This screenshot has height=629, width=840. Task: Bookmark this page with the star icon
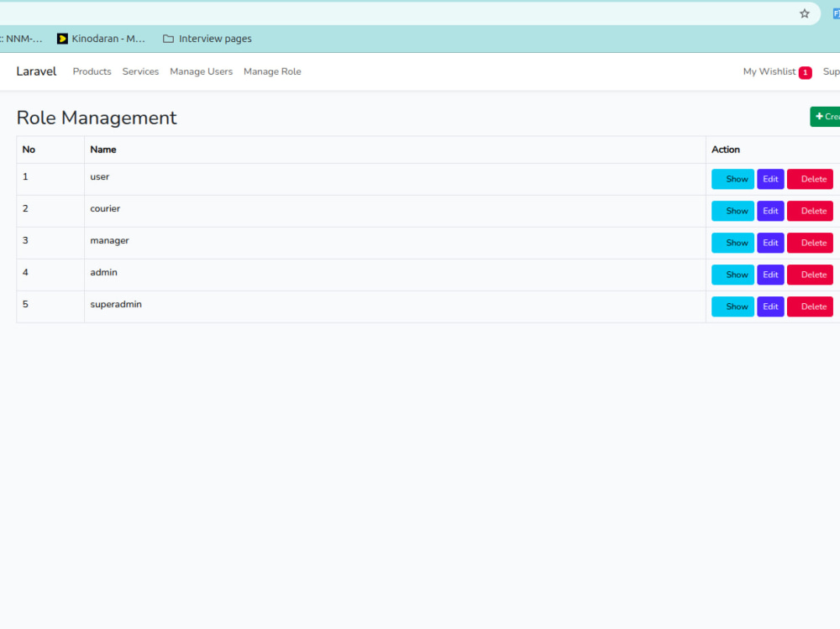(x=804, y=14)
